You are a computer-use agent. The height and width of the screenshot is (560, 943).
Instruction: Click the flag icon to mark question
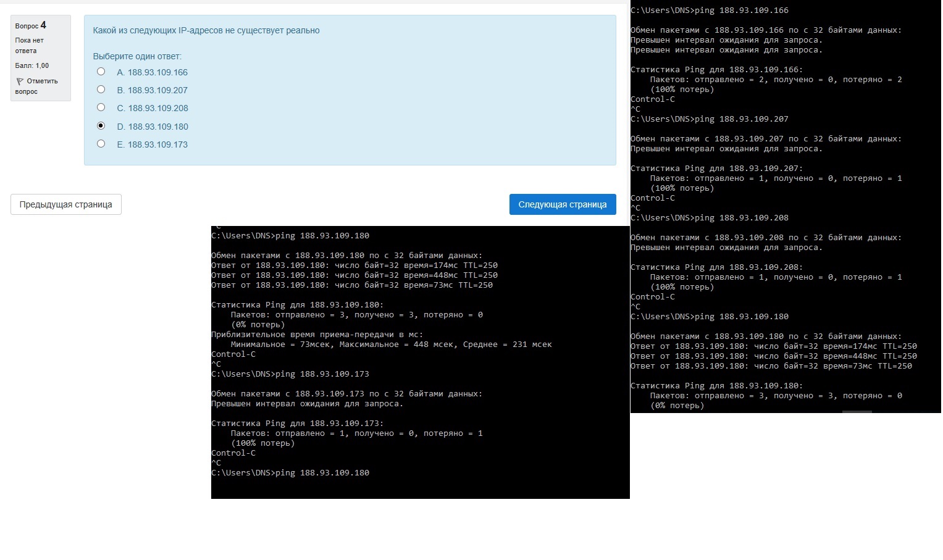click(x=20, y=81)
